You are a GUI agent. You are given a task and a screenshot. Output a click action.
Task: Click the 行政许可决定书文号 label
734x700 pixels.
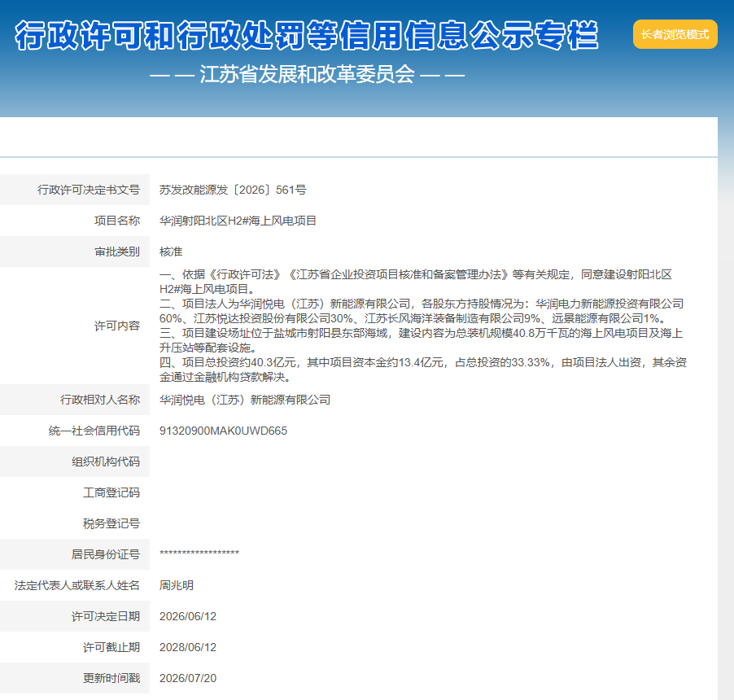coord(89,190)
